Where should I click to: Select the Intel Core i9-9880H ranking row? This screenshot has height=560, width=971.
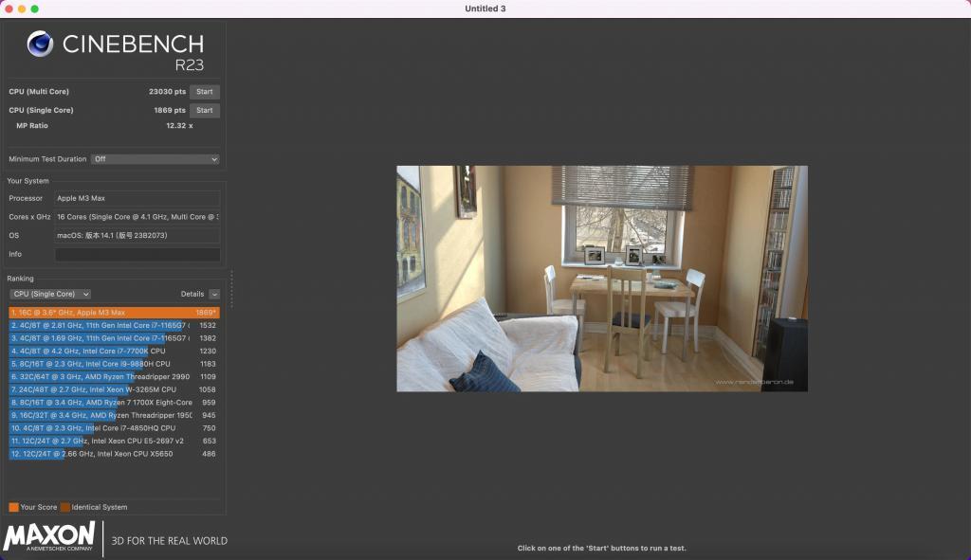[114, 364]
